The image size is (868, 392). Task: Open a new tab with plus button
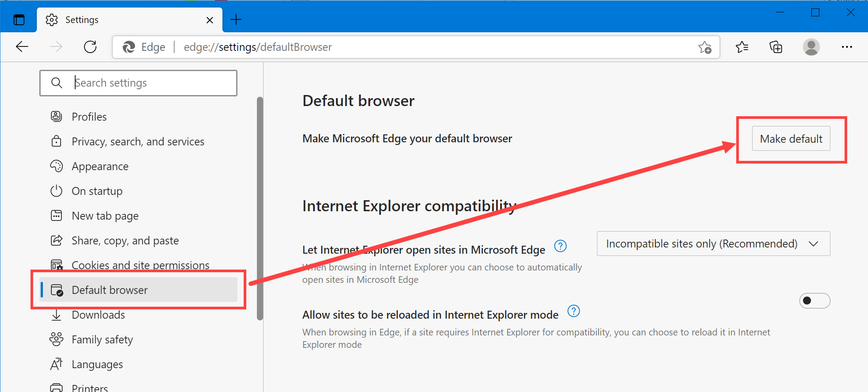pyautogui.click(x=236, y=20)
